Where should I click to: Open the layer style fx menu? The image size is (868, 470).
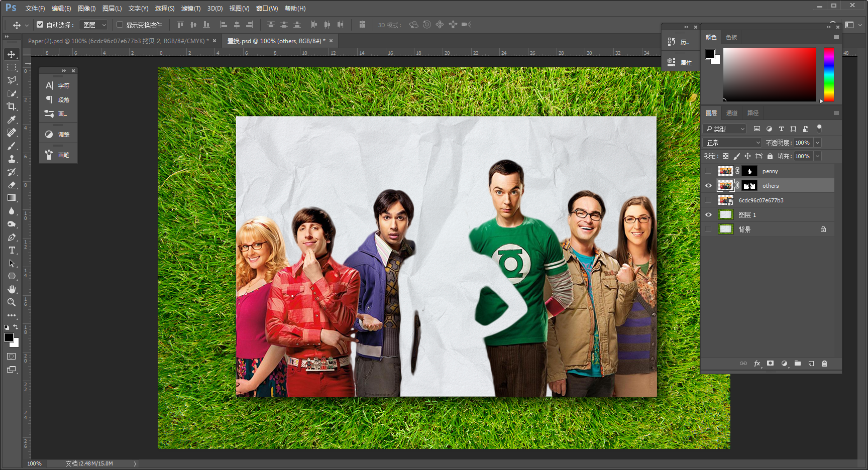pos(757,364)
